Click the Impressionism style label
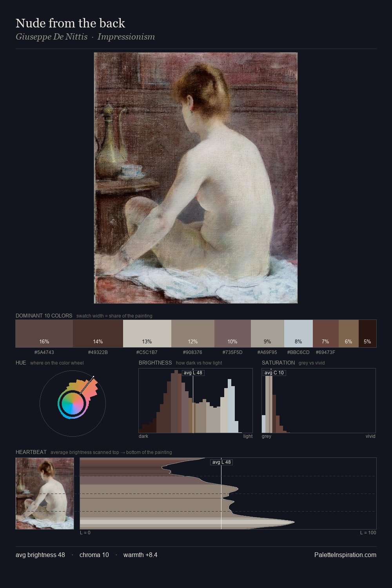 (x=126, y=37)
